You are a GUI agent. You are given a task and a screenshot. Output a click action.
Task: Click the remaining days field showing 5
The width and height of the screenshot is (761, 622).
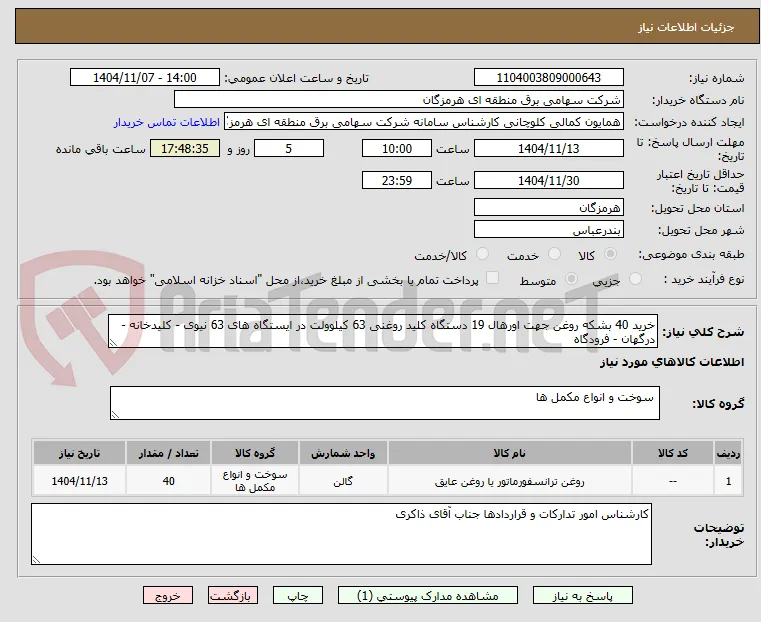[289, 148]
